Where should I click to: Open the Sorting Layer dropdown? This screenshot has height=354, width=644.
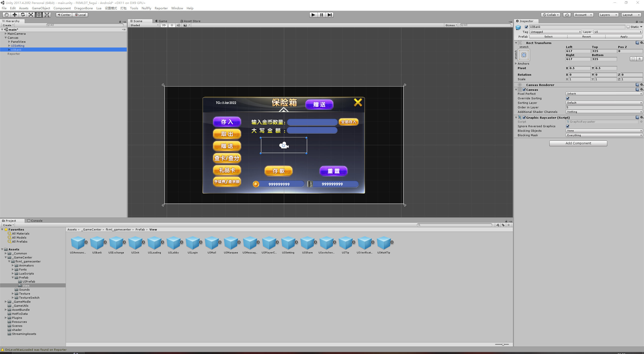click(x=604, y=103)
